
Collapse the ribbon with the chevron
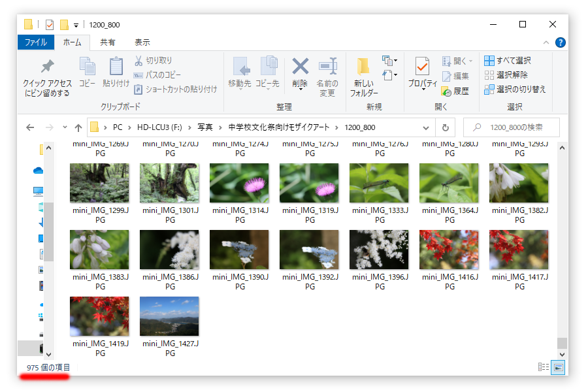click(x=546, y=42)
